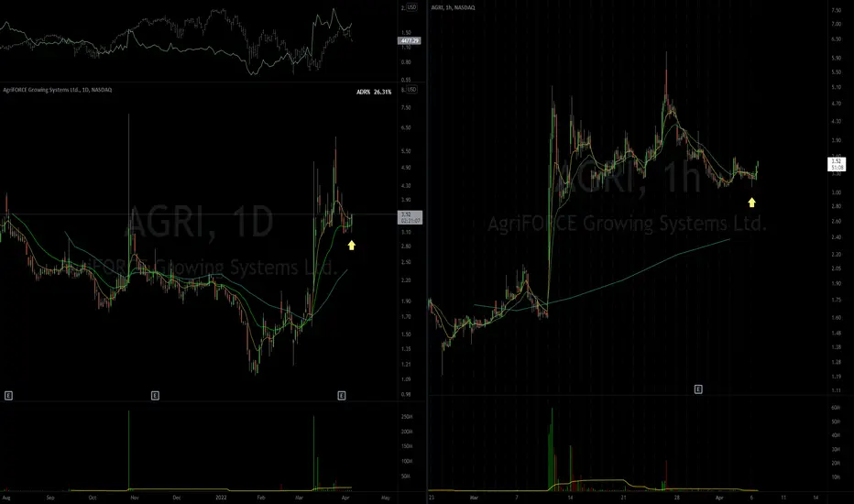The height and width of the screenshot is (504, 854).
Task: Click the 'Nov' label on daily time axis
Action: point(135,498)
